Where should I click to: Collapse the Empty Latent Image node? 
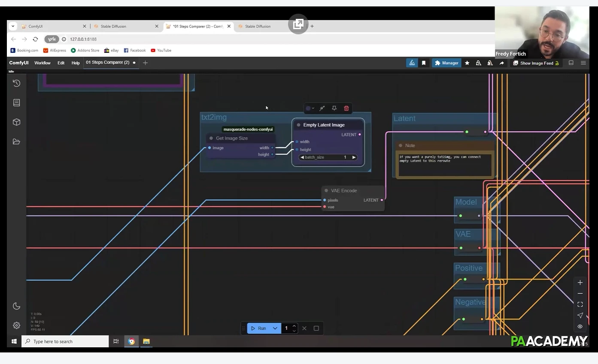pyautogui.click(x=299, y=125)
